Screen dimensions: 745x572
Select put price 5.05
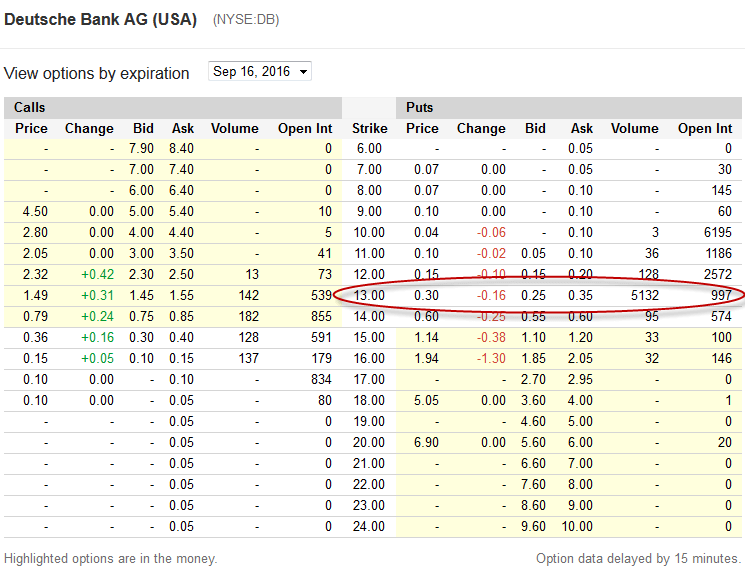coord(426,400)
